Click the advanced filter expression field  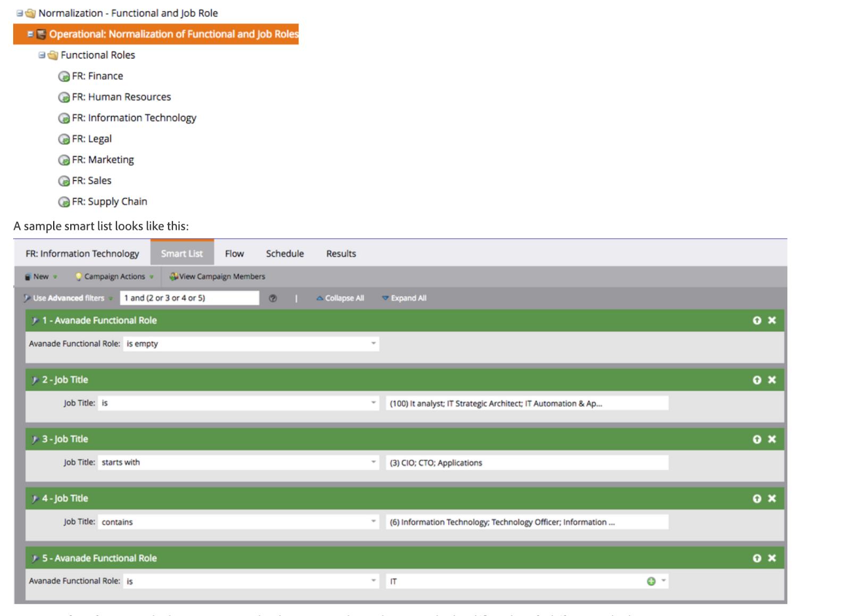point(189,298)
